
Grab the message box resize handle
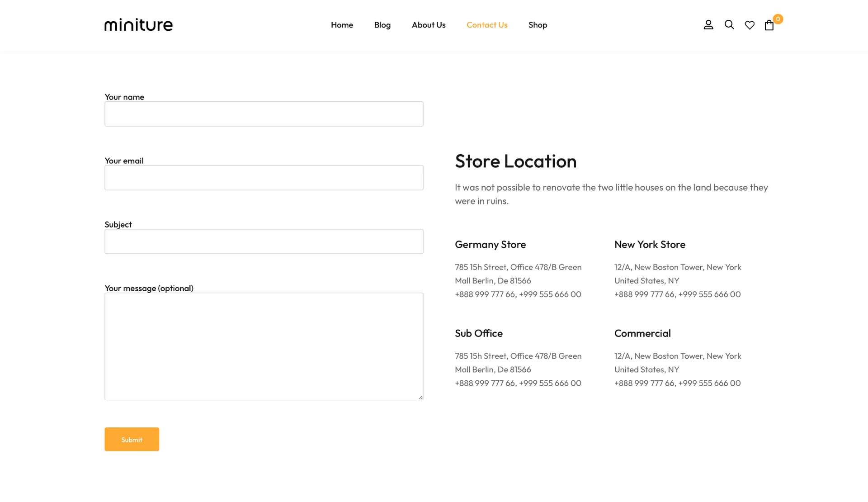[x=420, y=398]
